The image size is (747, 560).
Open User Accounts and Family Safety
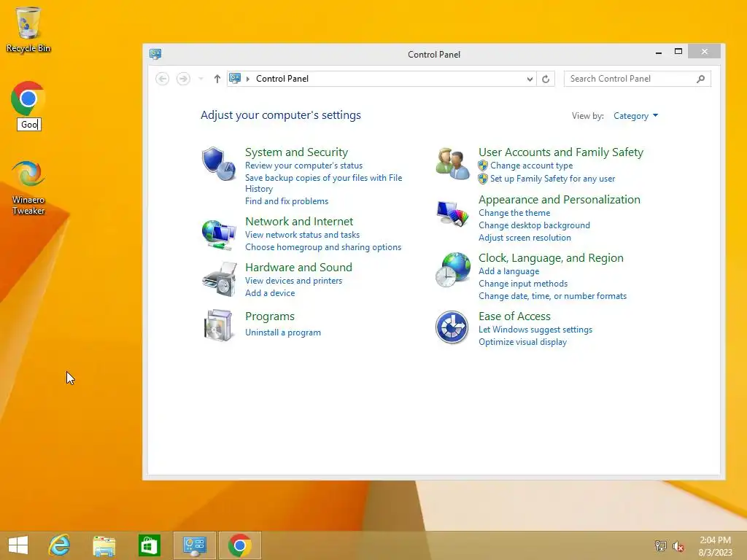coord(561,152)
